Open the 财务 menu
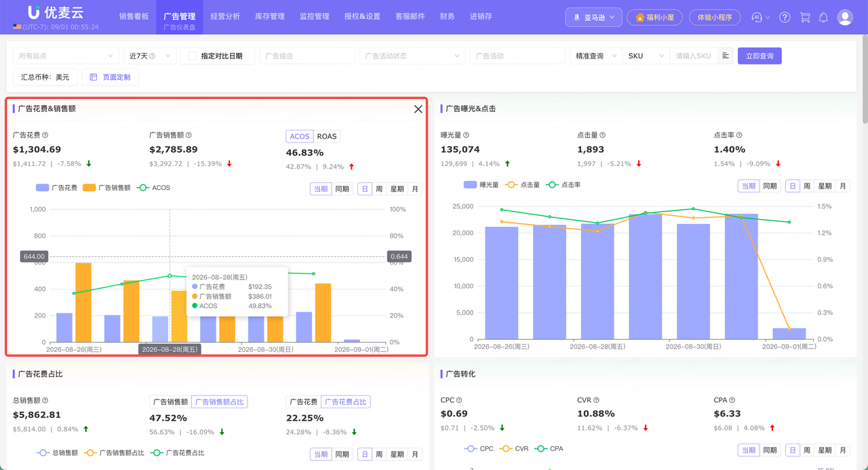This screenshot has width=868, height=470. tap(448, 16)
